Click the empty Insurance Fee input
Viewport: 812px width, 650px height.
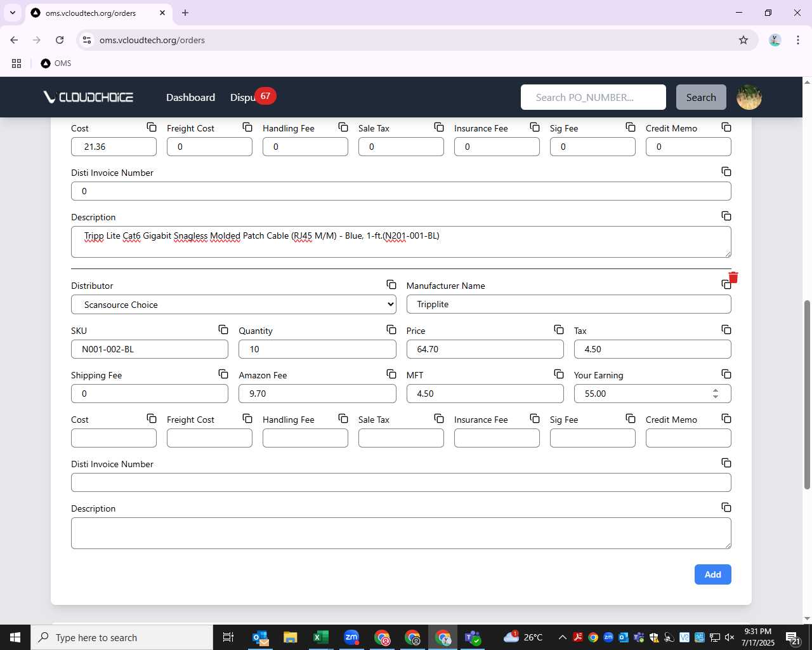tap(497, 438)
